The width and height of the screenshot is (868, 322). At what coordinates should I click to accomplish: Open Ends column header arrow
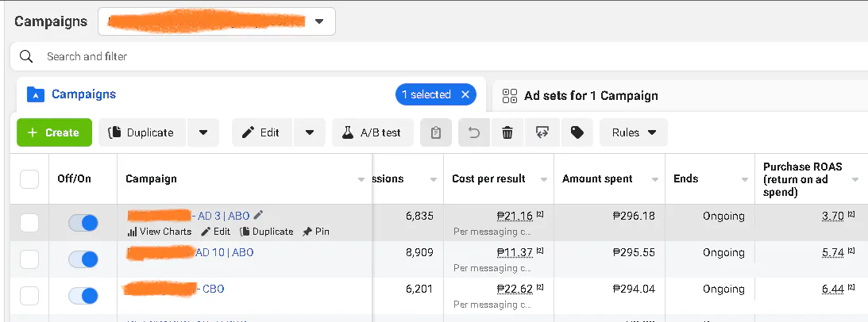(745, 179)
